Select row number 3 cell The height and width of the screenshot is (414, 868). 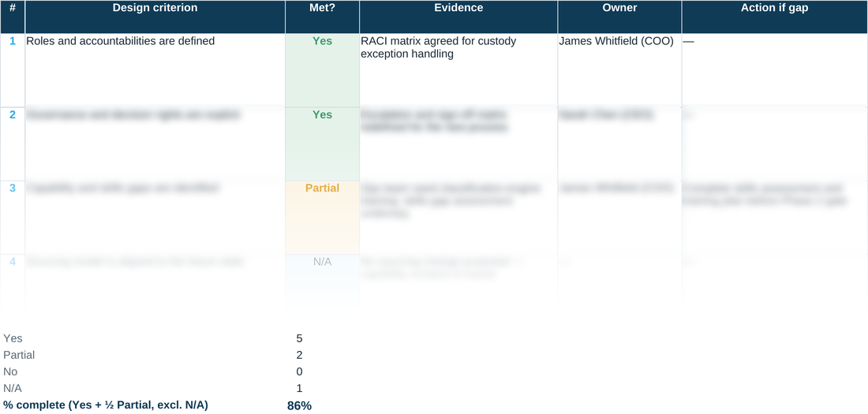12,218
